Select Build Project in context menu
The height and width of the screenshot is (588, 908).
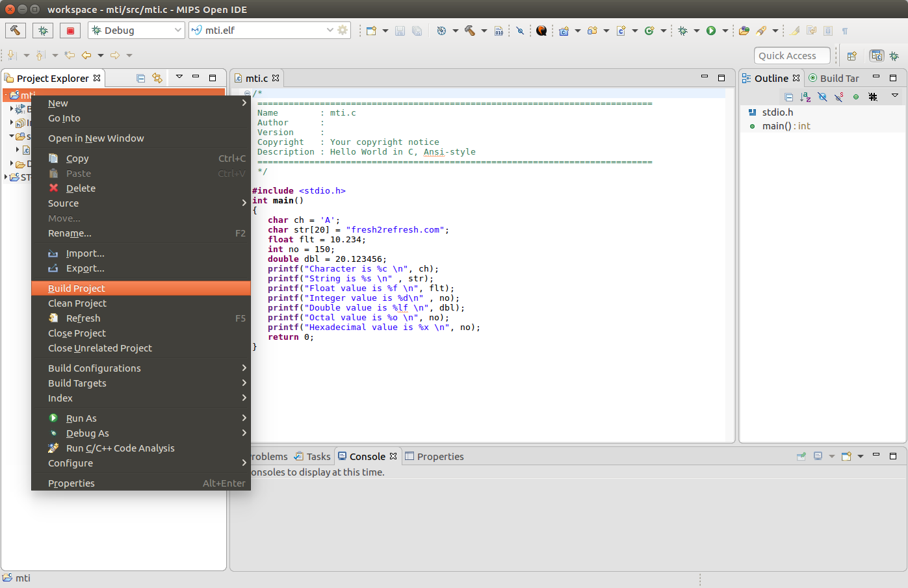(141, 288)
